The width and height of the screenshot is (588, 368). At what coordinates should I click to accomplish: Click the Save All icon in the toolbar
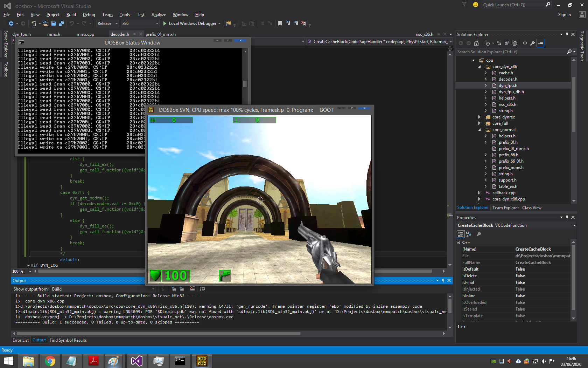(x=61, y=23)
